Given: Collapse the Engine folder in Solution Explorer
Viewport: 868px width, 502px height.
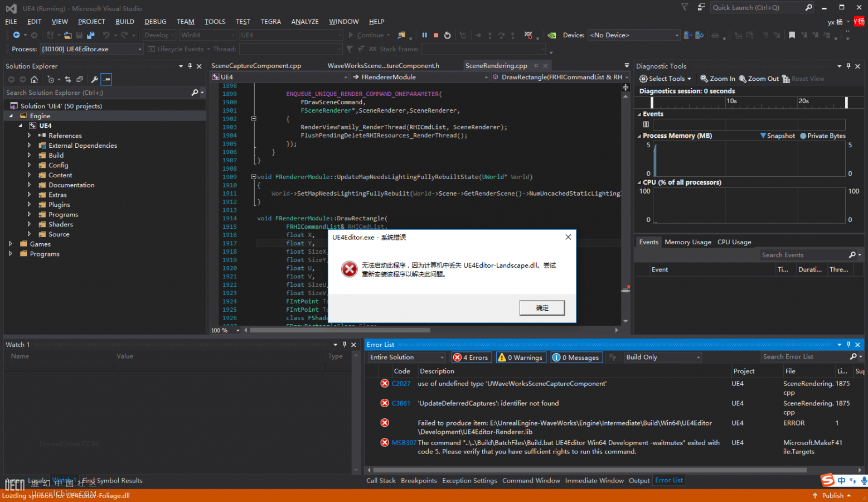Looking at the screenshot, I should click(x=11, y=116).
